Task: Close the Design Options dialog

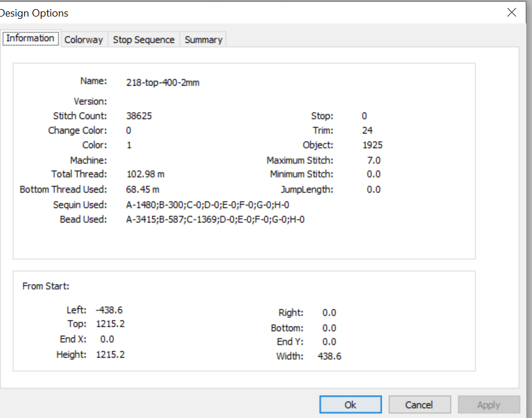Action: [511, 13]
